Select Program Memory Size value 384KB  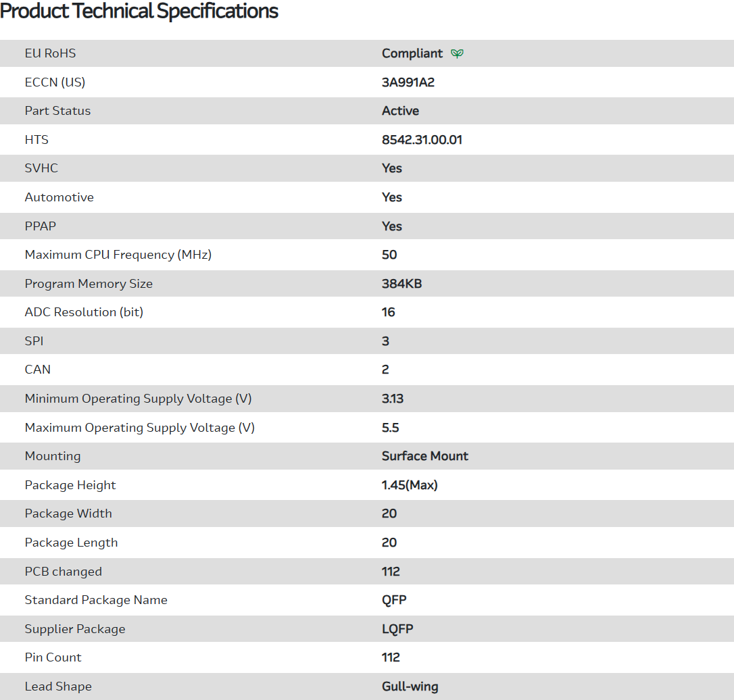tap(401, 284)
